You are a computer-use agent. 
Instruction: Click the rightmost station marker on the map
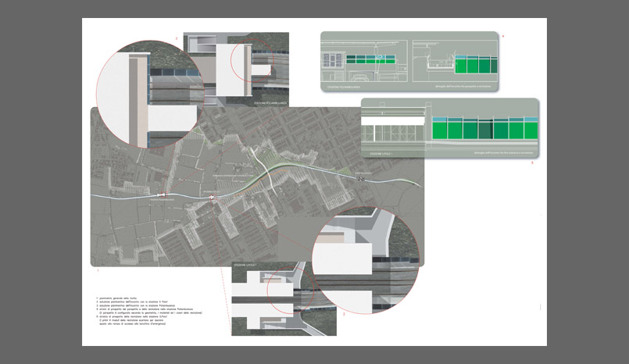click(360, 180)
